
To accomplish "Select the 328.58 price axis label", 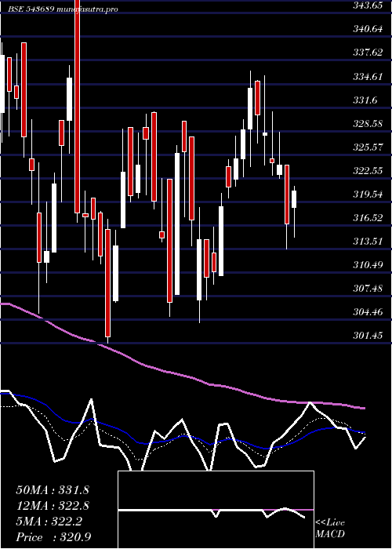I will click(368, 124).
